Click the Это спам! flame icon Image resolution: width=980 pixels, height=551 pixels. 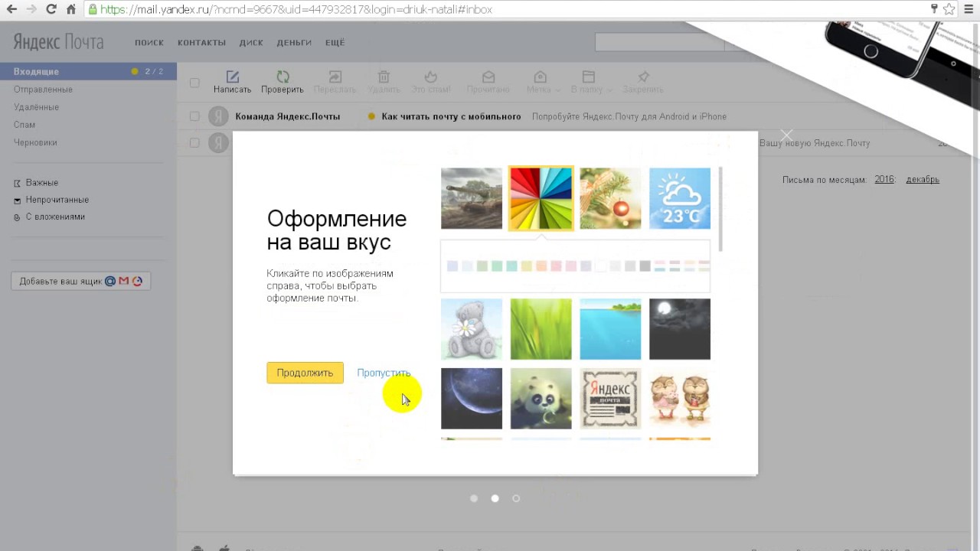431,77
